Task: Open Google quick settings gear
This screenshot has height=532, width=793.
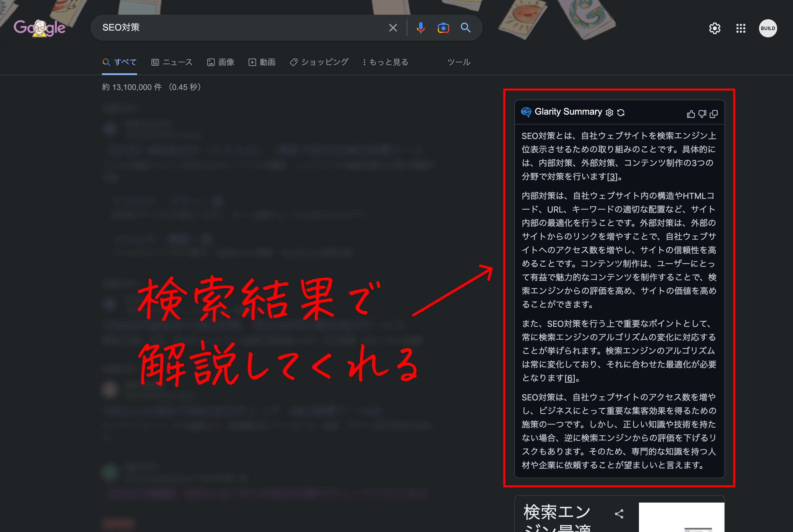Action: 715,28
